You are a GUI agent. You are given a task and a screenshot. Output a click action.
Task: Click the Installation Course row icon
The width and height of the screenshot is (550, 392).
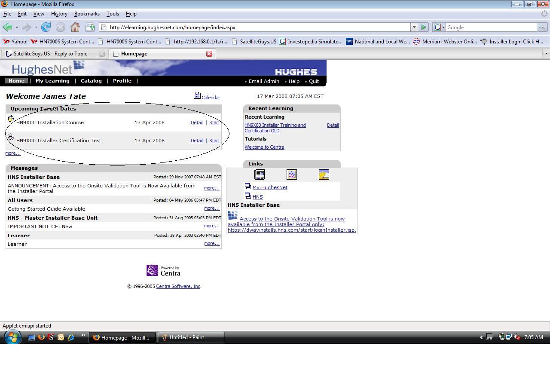pos(11,119)
